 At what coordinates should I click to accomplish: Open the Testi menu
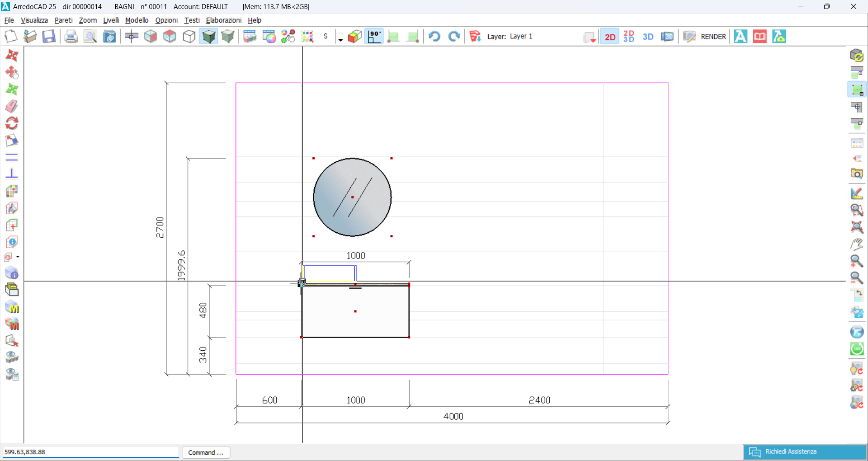[192, 20]
